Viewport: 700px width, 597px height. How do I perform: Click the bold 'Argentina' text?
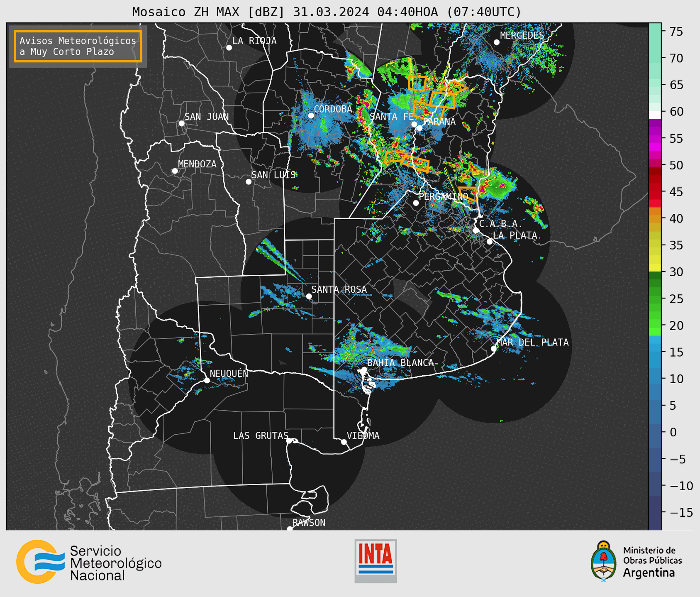pos(649,573)
